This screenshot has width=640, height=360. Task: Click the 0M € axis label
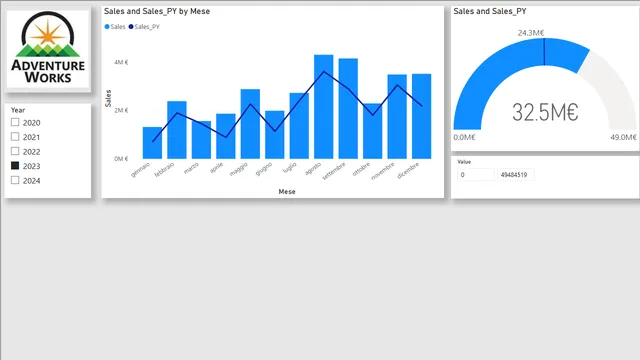(121, 159)
